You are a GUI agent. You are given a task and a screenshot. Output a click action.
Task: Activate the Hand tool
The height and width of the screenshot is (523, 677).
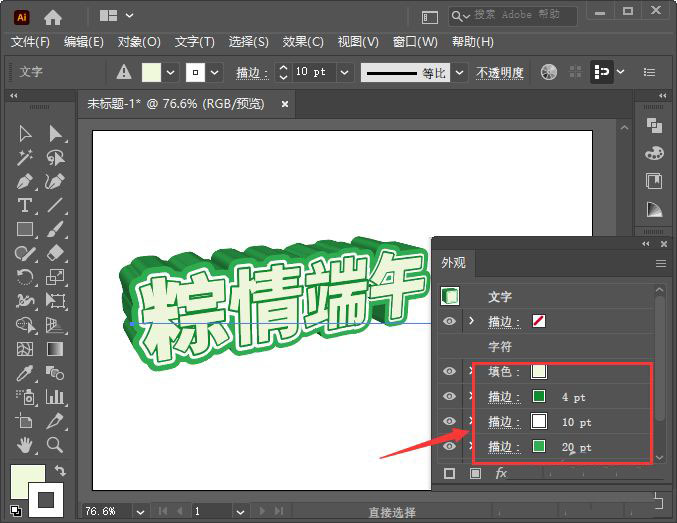[x=25, y=445]
